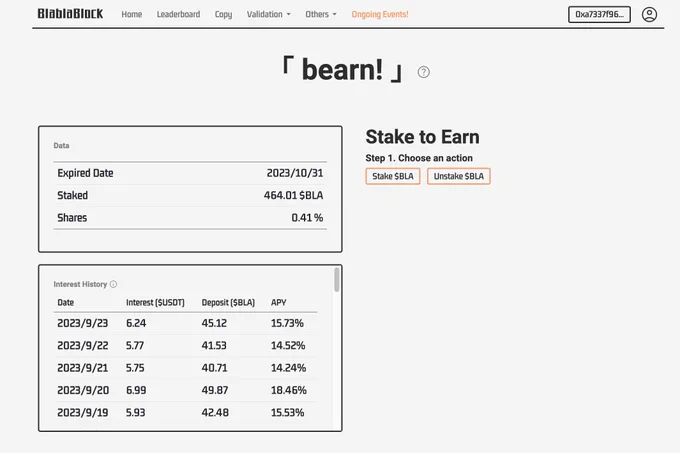Open Ongoing Events! link
680x453 pixels.
point(380,14)
